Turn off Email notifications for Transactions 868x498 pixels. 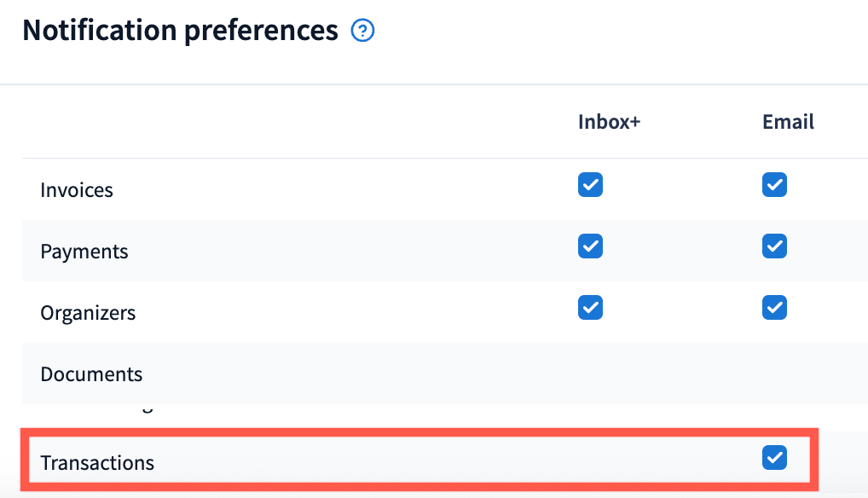pos(774,459)
